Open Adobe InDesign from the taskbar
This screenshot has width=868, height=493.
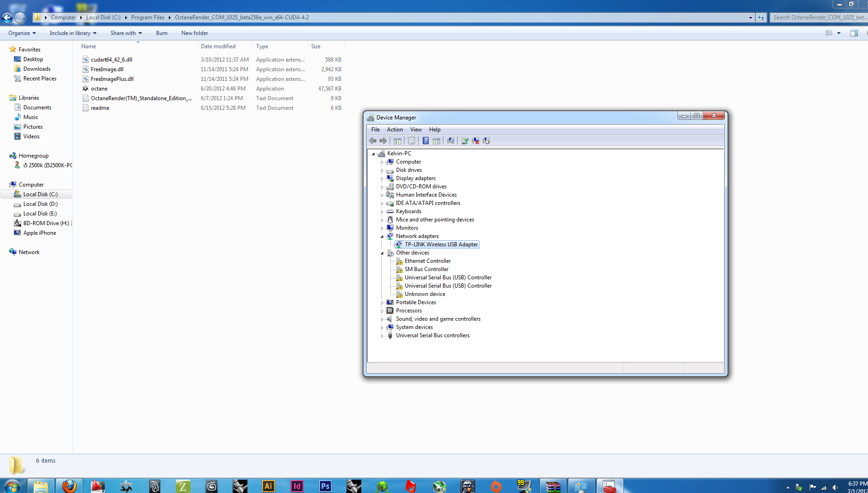[x=297, y=486]
